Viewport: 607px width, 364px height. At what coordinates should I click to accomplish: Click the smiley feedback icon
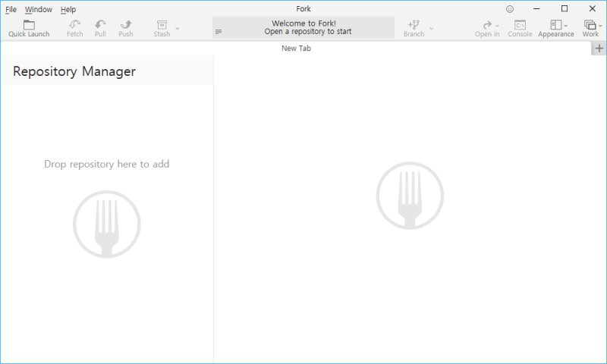coord(510,9)
